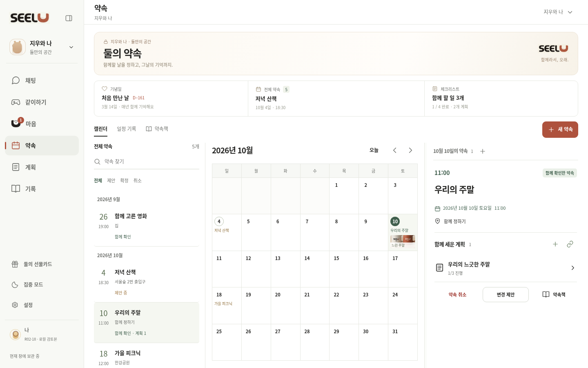Jump to 오늘 in calendar
588x368 pixels.
pyautogui.click(x=374, y=150)
